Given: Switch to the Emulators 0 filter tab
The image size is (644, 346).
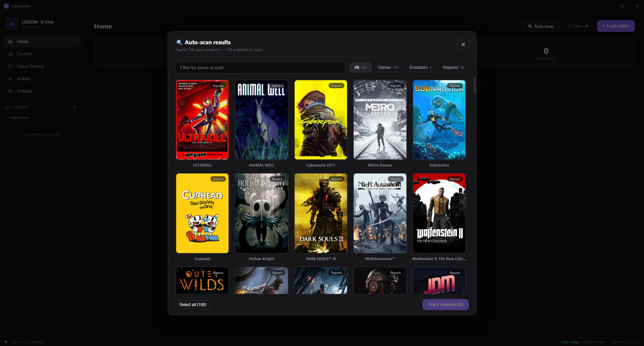Looking at the screenshot, I should pos(420,67).
